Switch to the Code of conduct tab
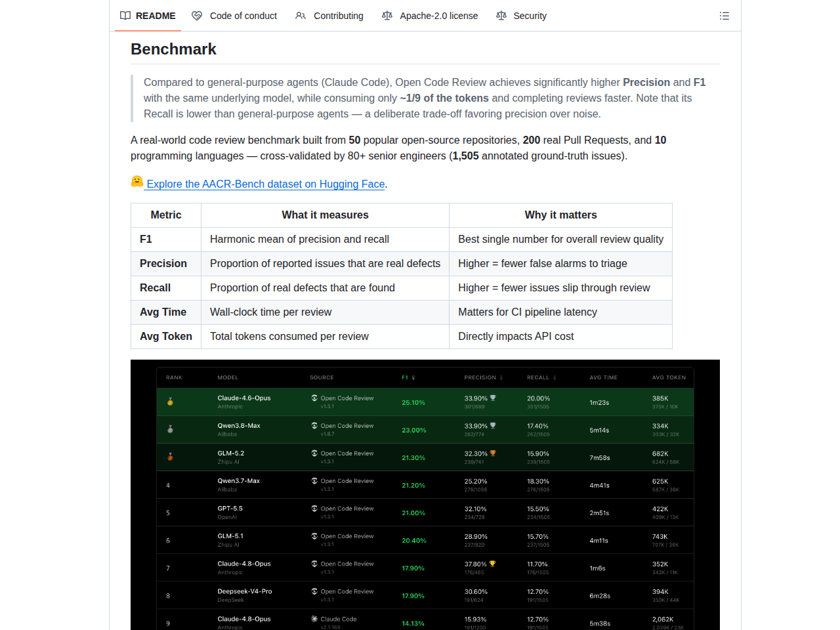Image resolution: width=840 pixels, height=630 pixels. [x=234, y=16]
